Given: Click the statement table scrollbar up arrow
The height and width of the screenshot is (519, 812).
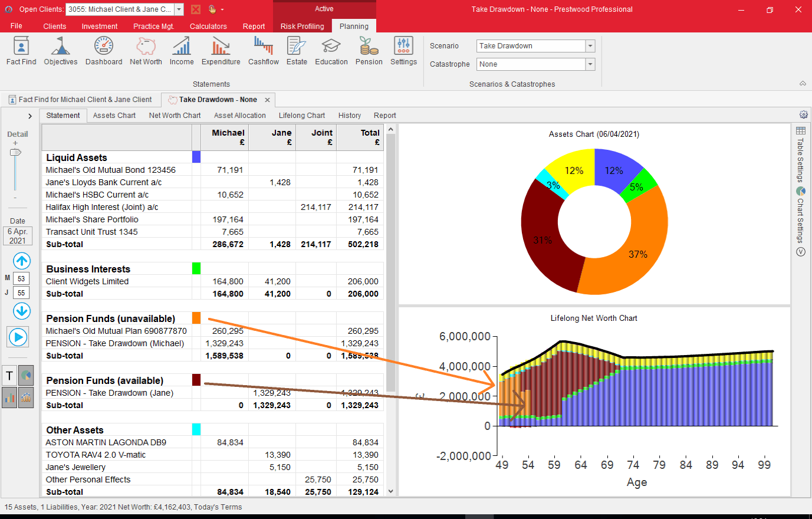Looking at the screenshot, I should click(x=390, y=129).
